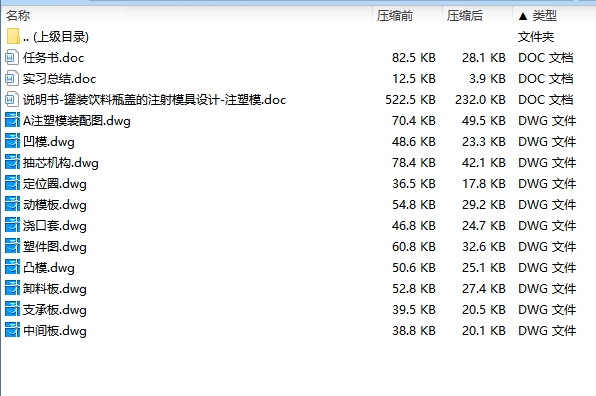Sort by the 压缩前 column header
Image resolution: width=596 pixels, height=396 pixels.
(x=395, y=16)
